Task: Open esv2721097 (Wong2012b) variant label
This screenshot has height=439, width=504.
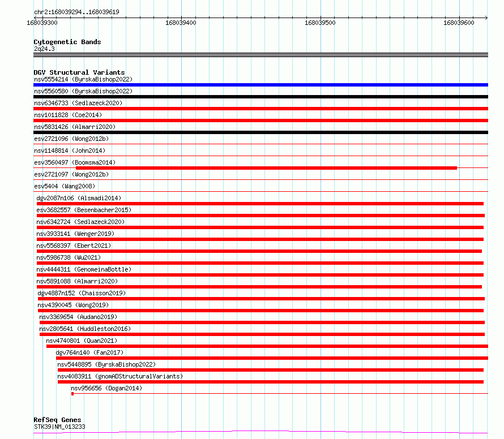Action: (x=71, y=174)
